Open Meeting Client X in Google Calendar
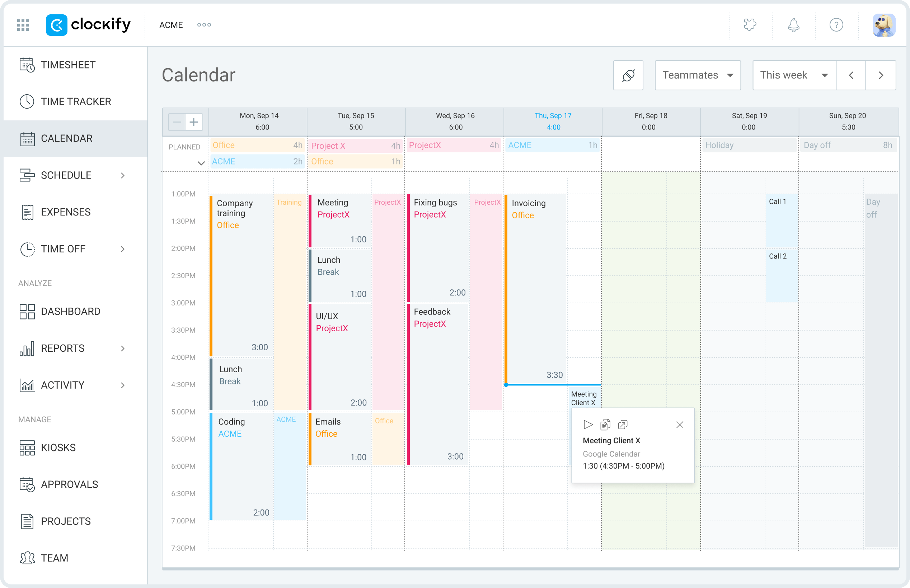 [623, 424]
